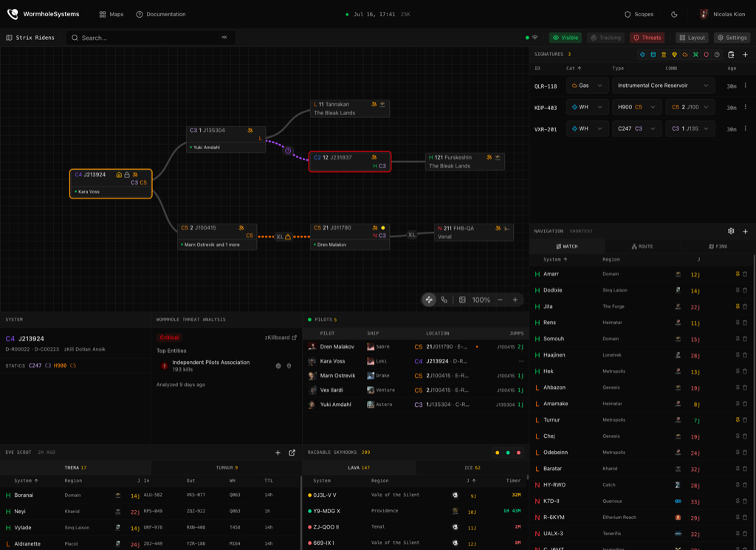Click paste signatures clipboard icon
756x550 pixels.
click(731, 55)
